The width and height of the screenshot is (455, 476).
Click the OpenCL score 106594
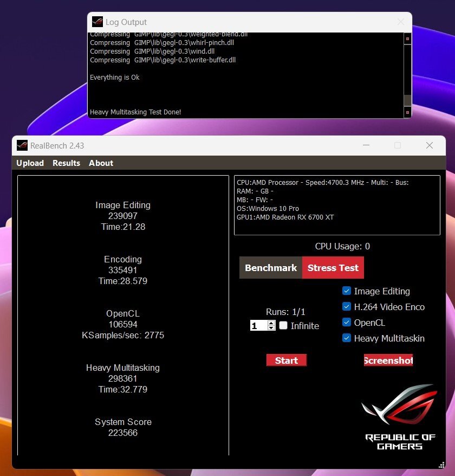pyautogui.click(x=123, y=325)
